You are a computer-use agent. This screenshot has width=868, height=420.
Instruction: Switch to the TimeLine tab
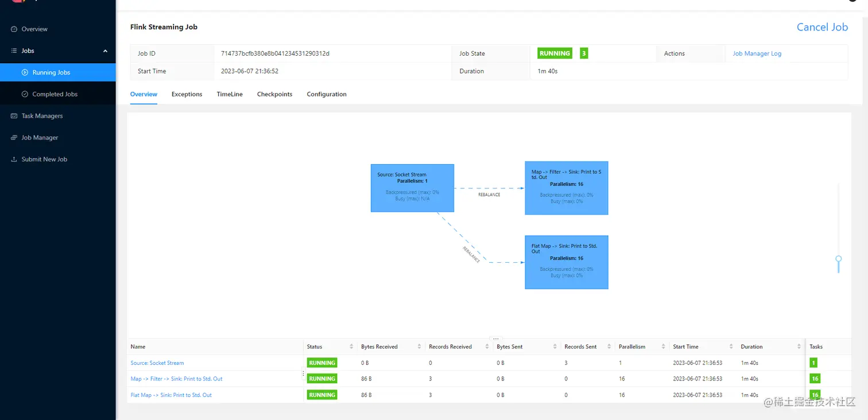pyautogui.click(x=230, y=94)
